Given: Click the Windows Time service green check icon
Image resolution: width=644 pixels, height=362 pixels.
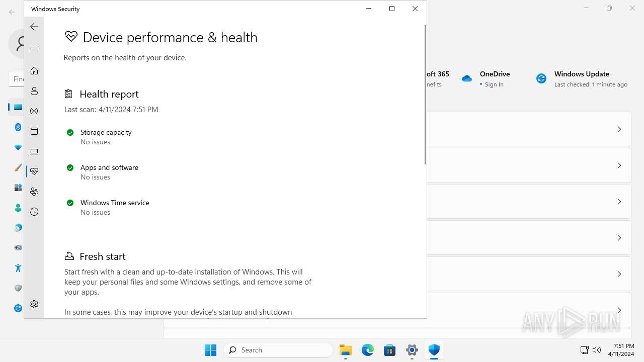Looking at the screenshot, I should pos(70,203).
